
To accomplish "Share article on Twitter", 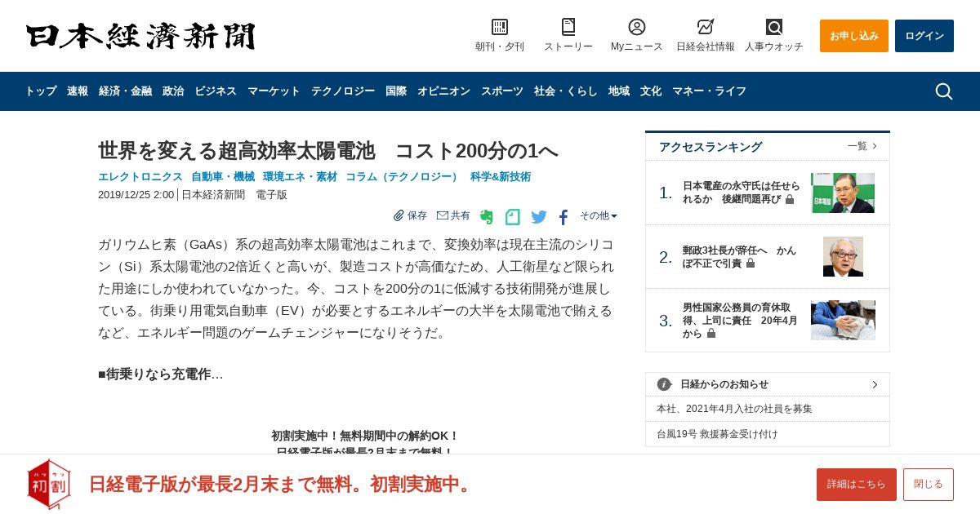I will coord(539,217).
